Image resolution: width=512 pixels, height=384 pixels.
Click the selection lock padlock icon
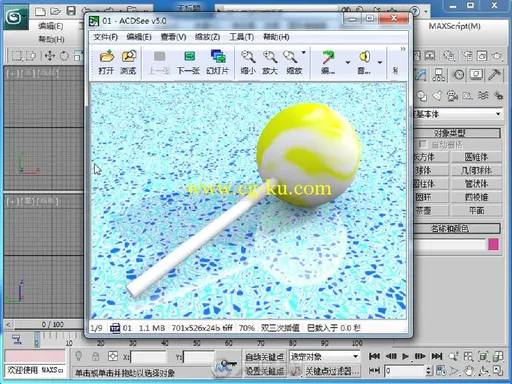pos(96,357)
